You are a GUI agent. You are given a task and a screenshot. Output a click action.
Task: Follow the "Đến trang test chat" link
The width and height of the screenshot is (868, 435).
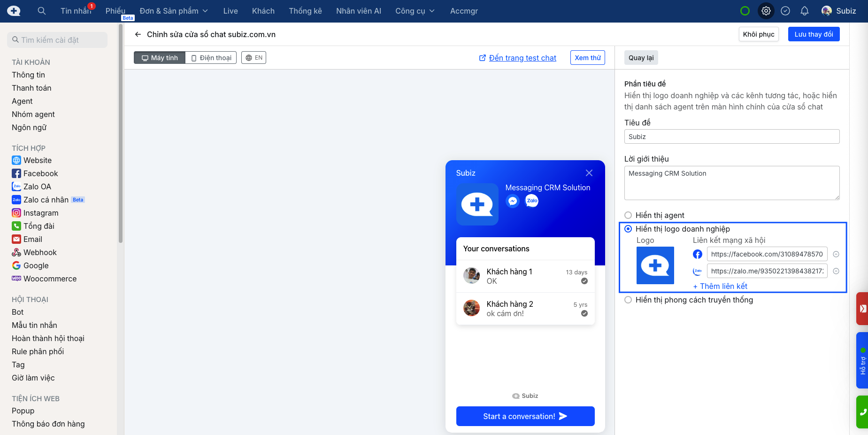click(522, 58)
